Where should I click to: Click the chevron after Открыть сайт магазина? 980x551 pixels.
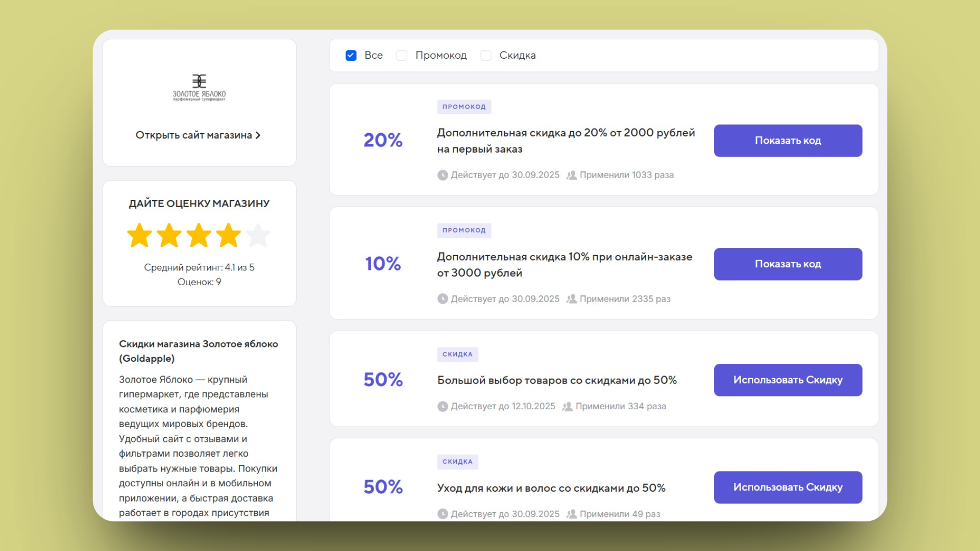tap(258, 135)
